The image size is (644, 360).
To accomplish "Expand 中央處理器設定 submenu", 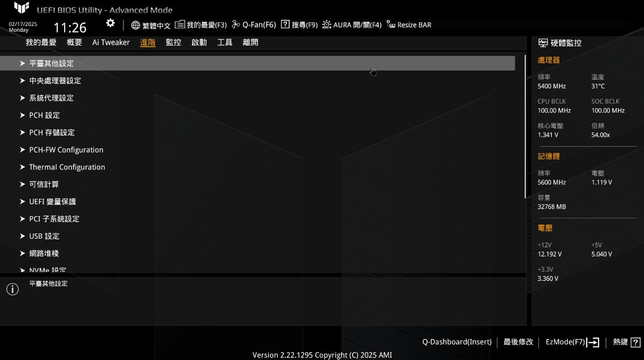I will coord(55,80).
